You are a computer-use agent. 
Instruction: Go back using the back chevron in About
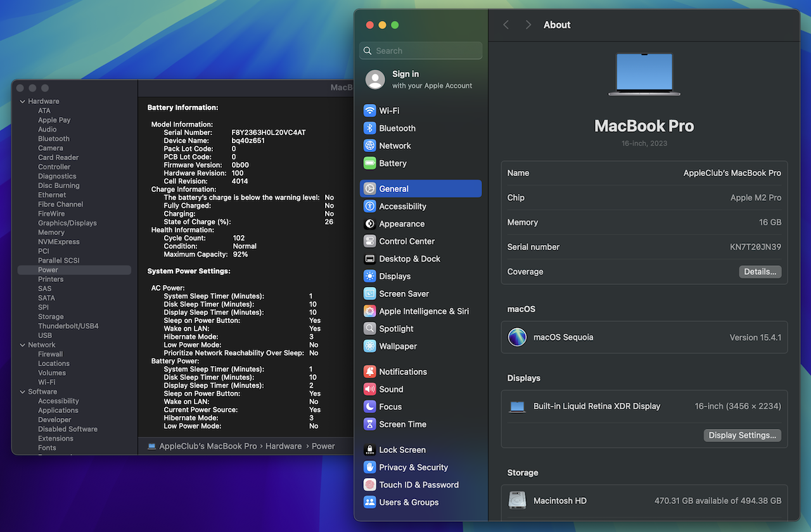(506, 25)
